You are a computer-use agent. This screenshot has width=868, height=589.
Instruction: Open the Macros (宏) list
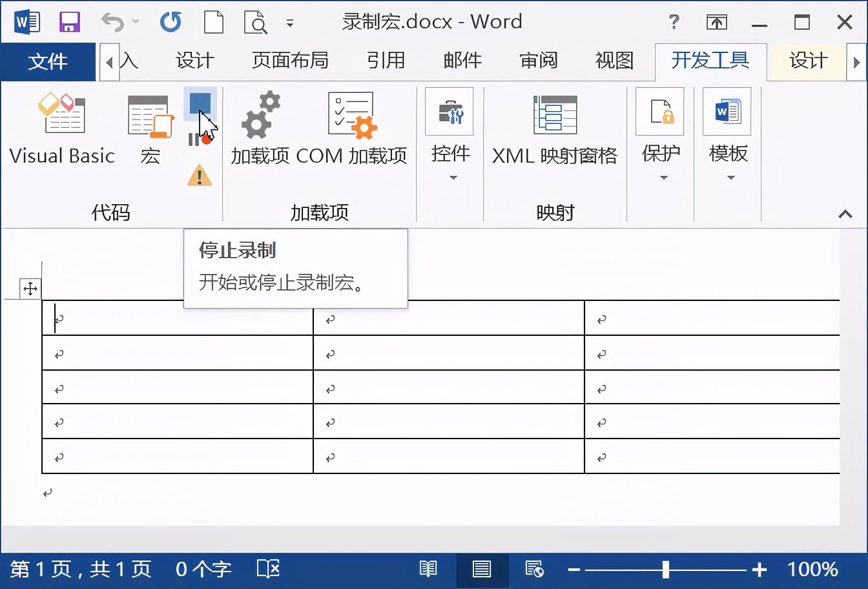click(150, 129)
